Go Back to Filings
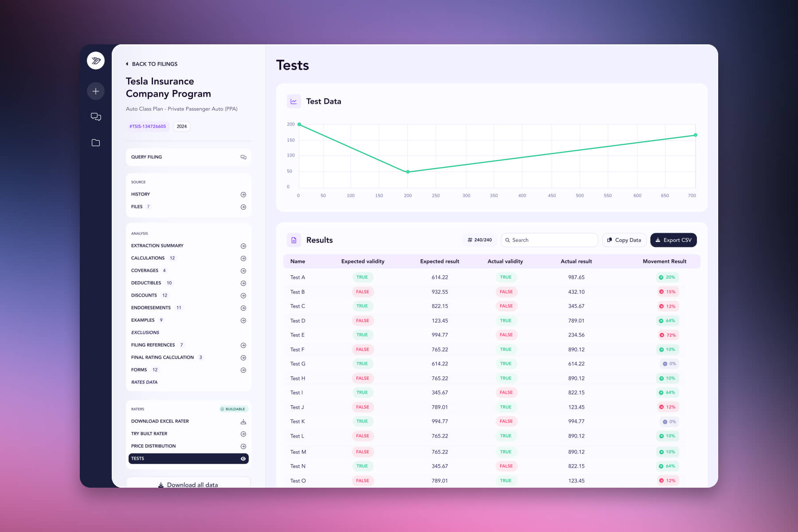This screenshot has width=798, height=532. click(x=152, y=64)
